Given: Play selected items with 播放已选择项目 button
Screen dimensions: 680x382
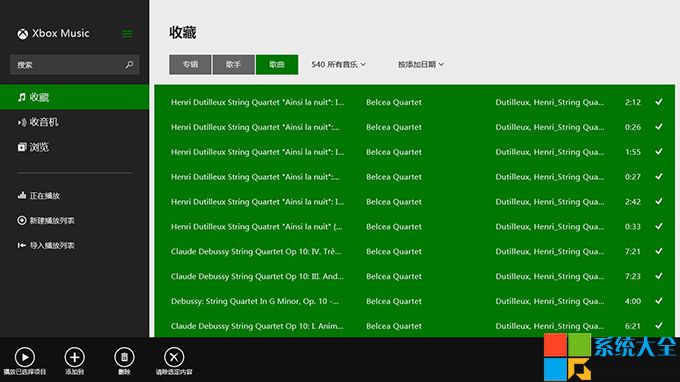Looking at the screenshot, I should (25, 357).
